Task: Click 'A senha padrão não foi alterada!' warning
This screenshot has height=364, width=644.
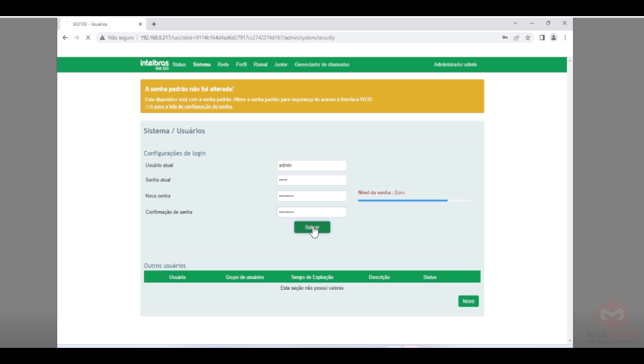Action: click(189, 89)
